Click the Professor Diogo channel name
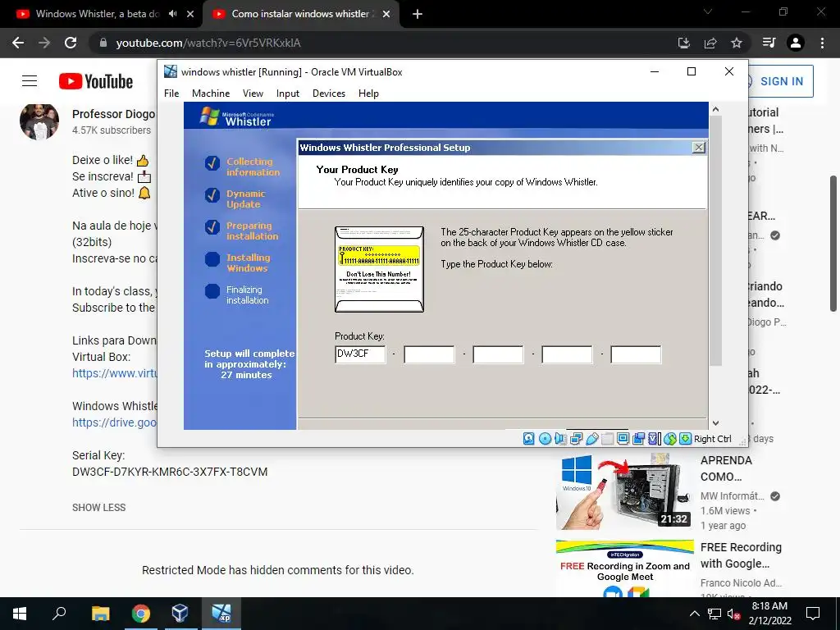Image resolution: width=840 pixels, height=630 pixels. click(113, 114)
